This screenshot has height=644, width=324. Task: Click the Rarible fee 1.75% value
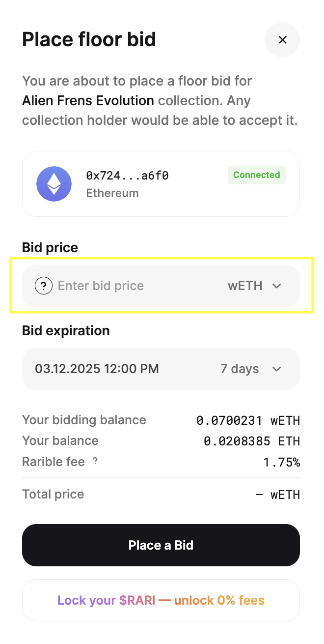point(281,462)
